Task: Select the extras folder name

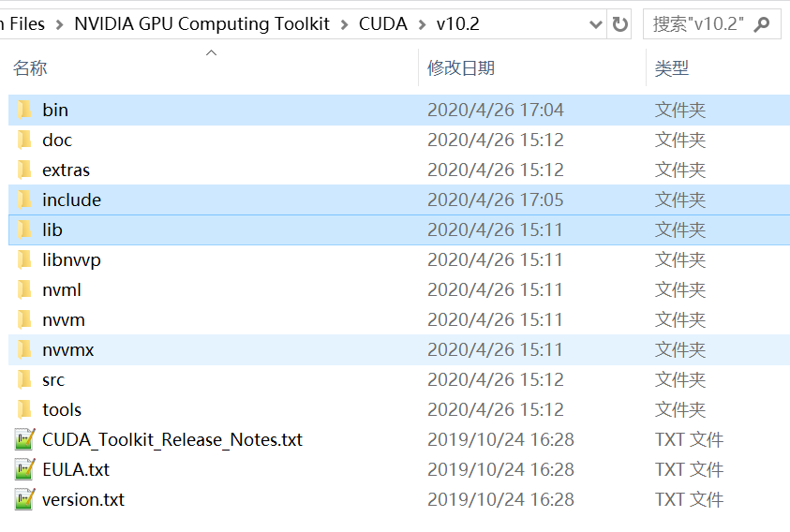Action: (x=66, y=170)
